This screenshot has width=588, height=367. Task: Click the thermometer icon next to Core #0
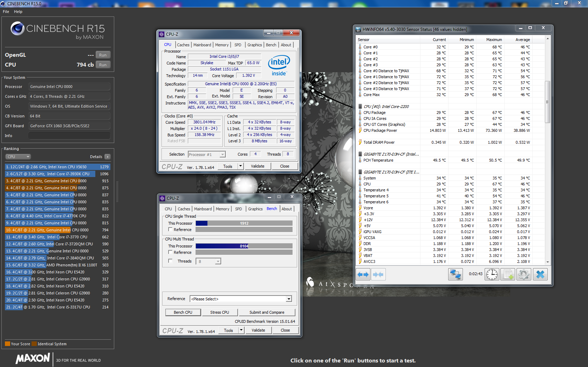coord(360,47)
